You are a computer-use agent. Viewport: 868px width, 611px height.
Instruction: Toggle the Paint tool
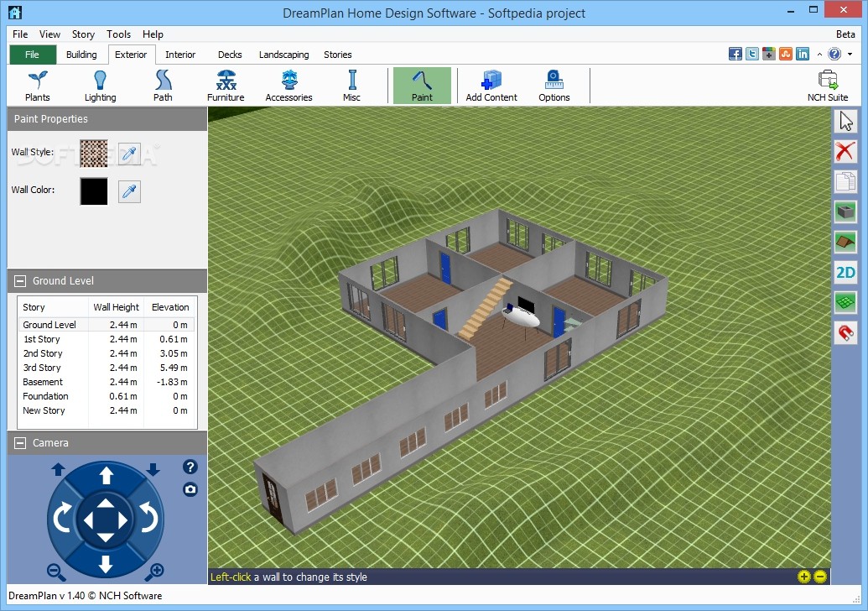tap(422, 86)
